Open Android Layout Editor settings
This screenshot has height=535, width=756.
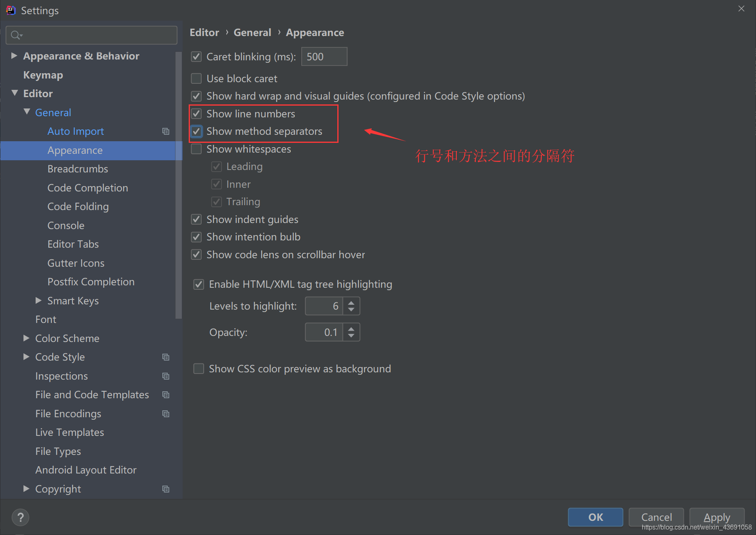tap(86, 470)
